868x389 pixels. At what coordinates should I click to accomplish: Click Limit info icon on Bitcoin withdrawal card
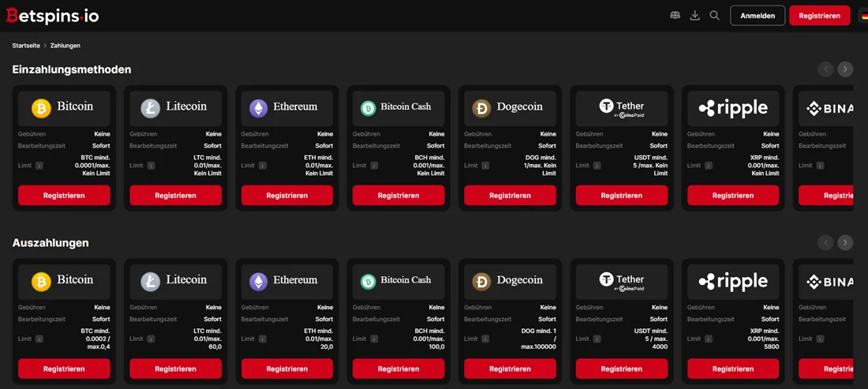point(39,339)
